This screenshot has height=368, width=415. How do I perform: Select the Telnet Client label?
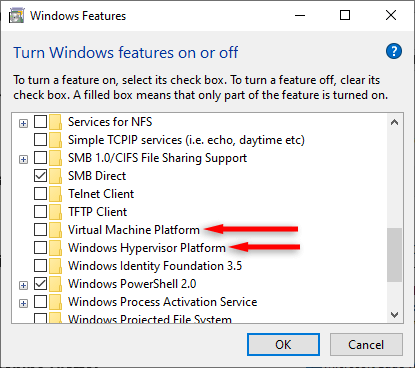point(101,194)
